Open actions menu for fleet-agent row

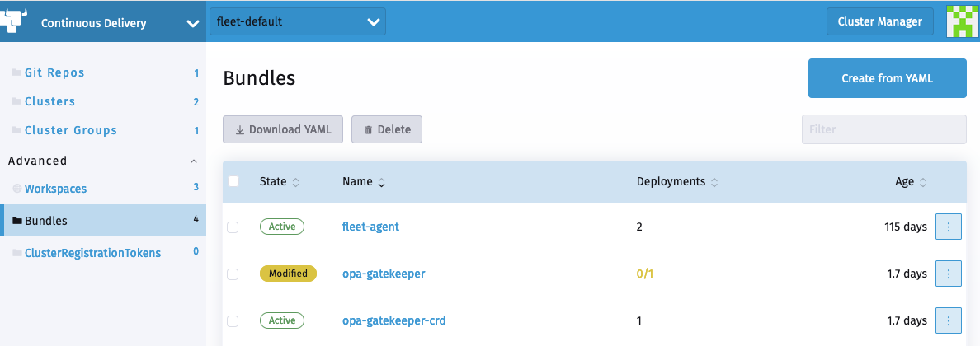click(x=948, y=227)
